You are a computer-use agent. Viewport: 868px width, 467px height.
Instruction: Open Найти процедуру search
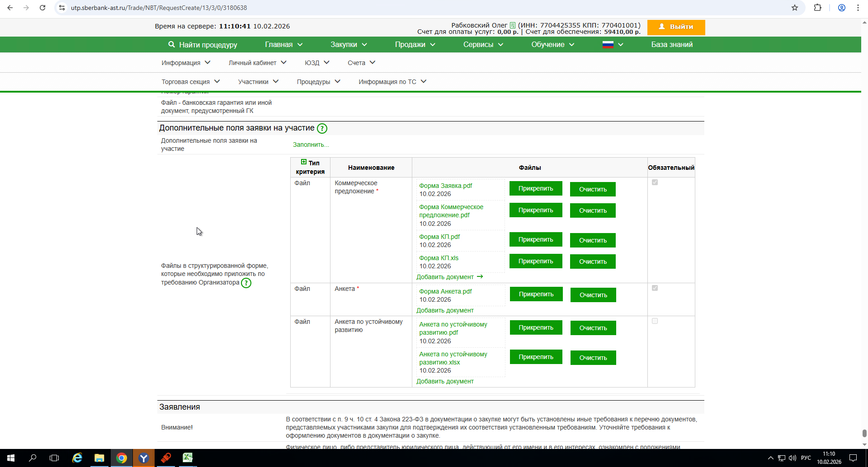[x=203, y=45]
